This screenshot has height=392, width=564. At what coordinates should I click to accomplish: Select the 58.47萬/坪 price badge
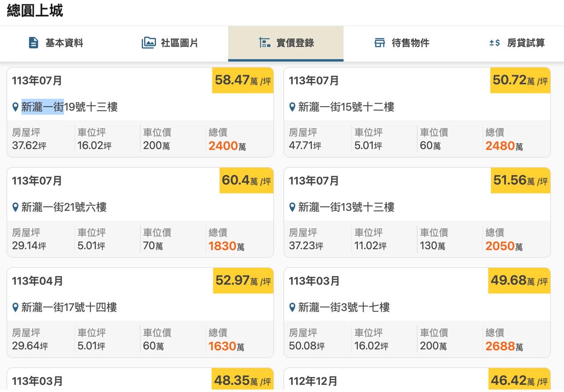click(243, 80)
